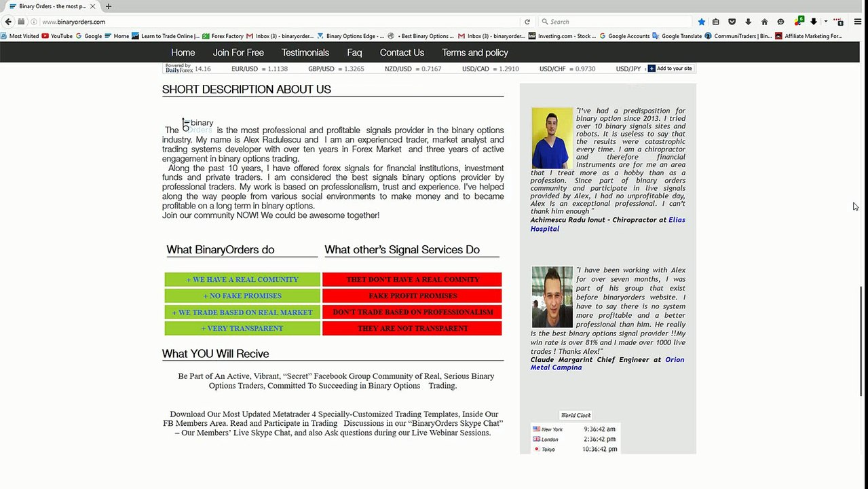Click the green VERY TRANSPARENT box
The height and width of the screenshot is (489, 868).
[242, 328]
